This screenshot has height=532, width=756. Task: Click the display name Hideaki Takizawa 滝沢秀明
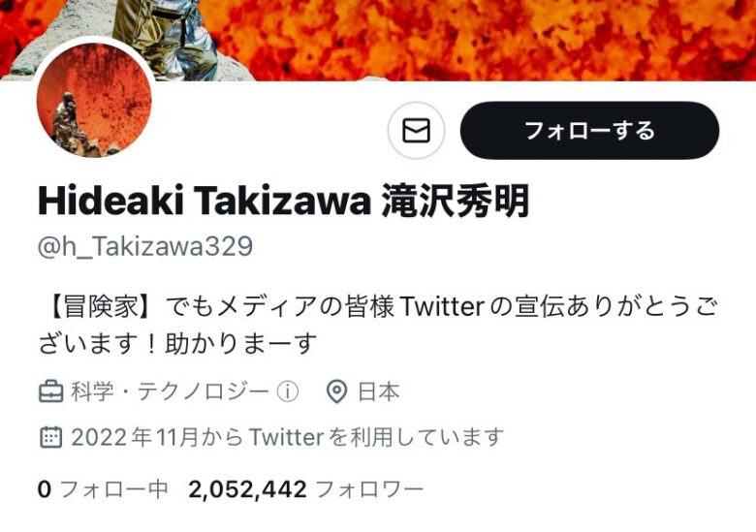click(283, 201)
